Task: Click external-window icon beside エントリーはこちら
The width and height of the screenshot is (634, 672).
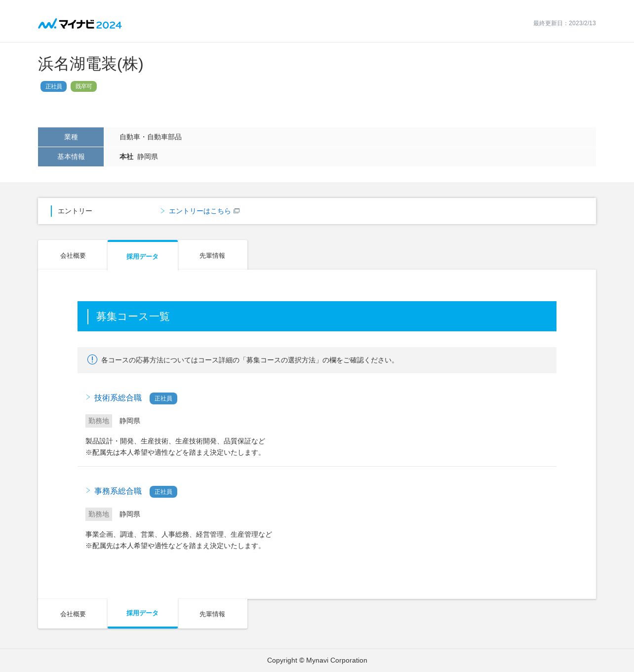Action: pos(237,211)
